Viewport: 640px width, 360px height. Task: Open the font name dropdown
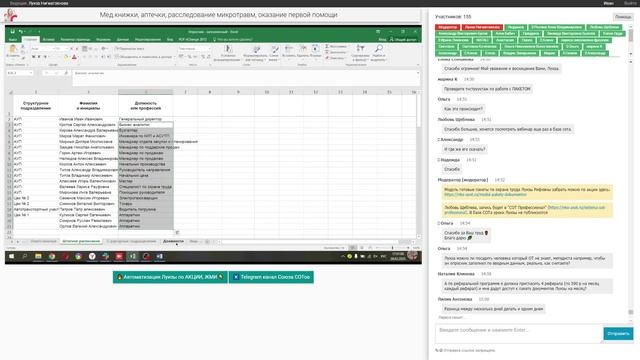pos(53,49)
